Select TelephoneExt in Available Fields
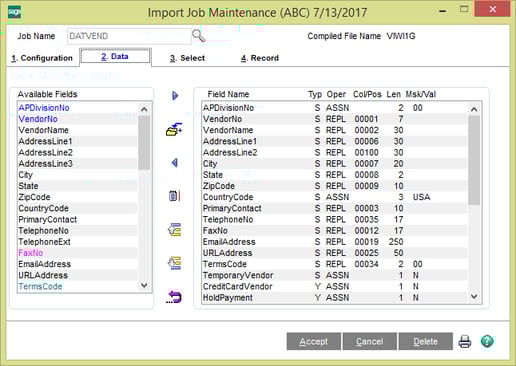The width and height of the screenshot is (516, 366). tap(78, 242)
